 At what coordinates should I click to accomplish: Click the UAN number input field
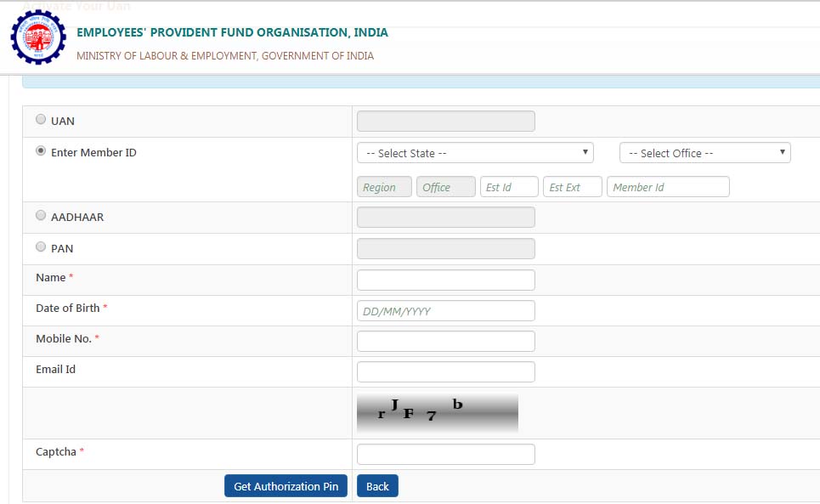tap(445, 121)
